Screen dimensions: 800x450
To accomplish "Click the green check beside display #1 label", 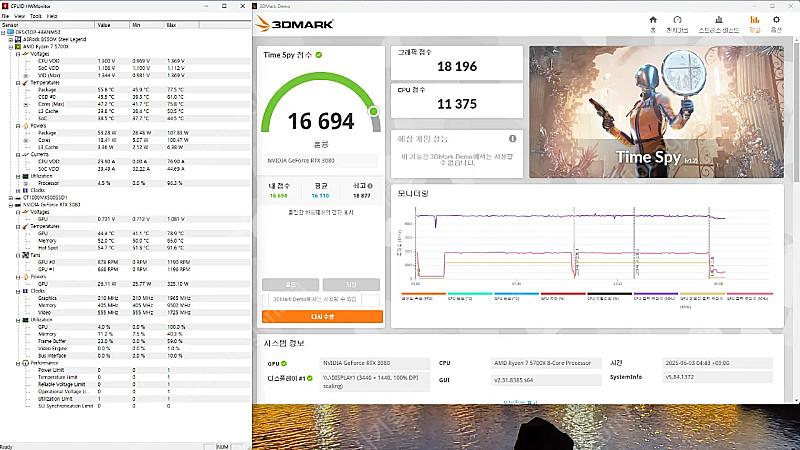I will (309, 378).
